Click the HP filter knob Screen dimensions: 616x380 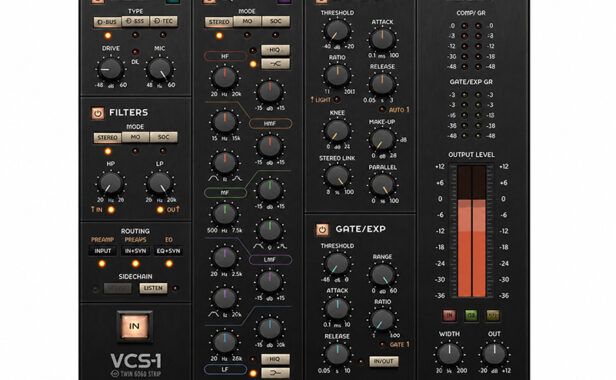coord(110,183)
